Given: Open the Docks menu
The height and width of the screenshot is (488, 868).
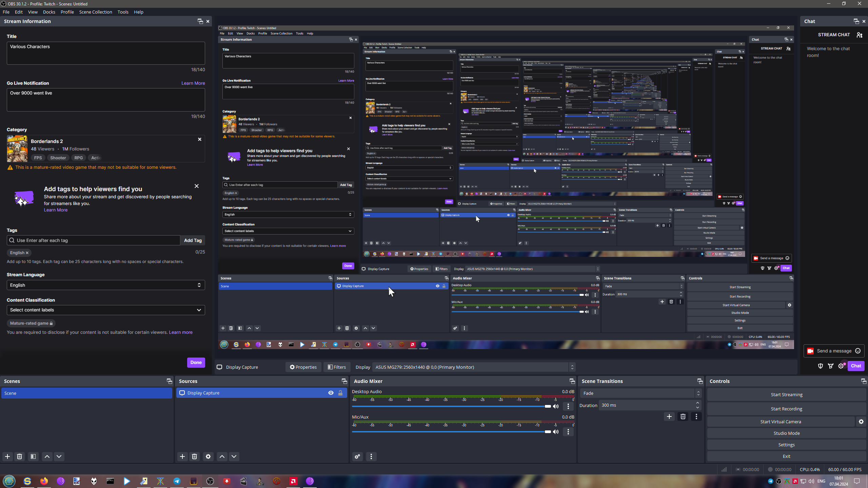Looking at the screenshot, I should [x=49, y=12].
